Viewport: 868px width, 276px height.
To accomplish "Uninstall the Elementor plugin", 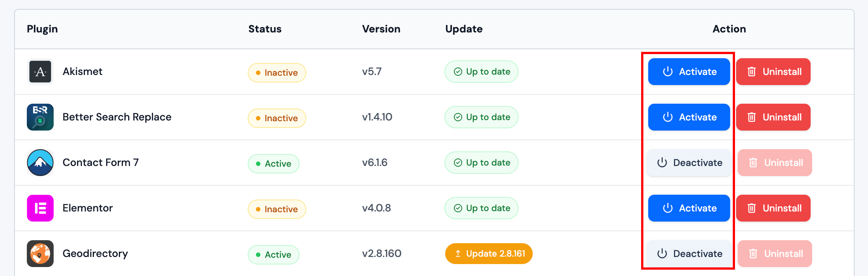I will coord(773,208).
